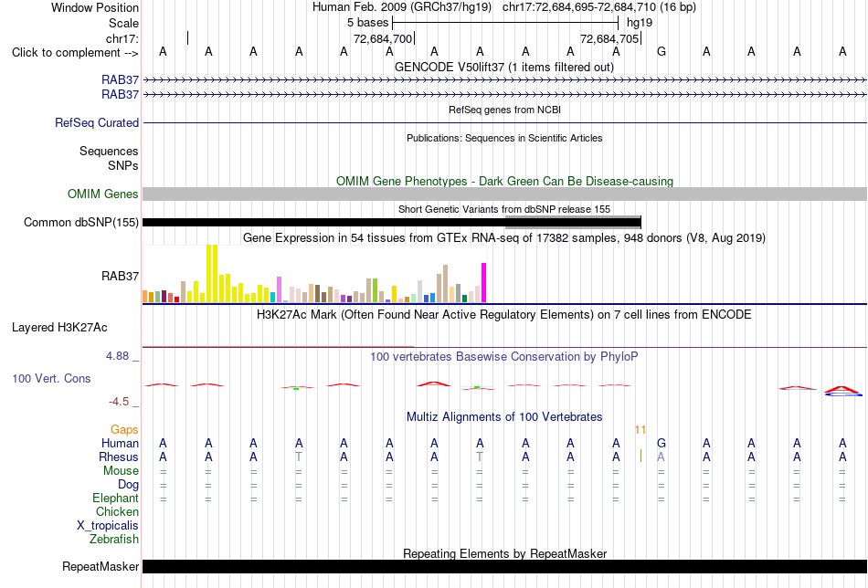This screenshot has width=868, height=588.
Task: Click the 5 bases scale bar
Action: point(505,23)
